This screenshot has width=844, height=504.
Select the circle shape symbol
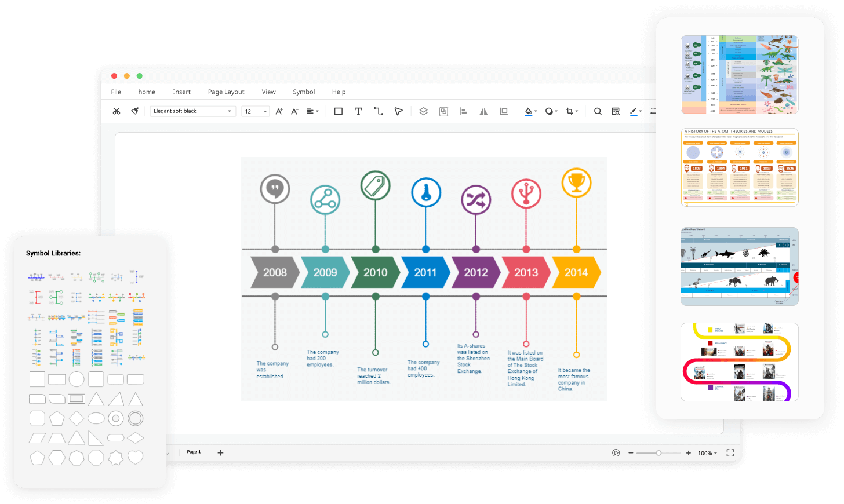77,379
